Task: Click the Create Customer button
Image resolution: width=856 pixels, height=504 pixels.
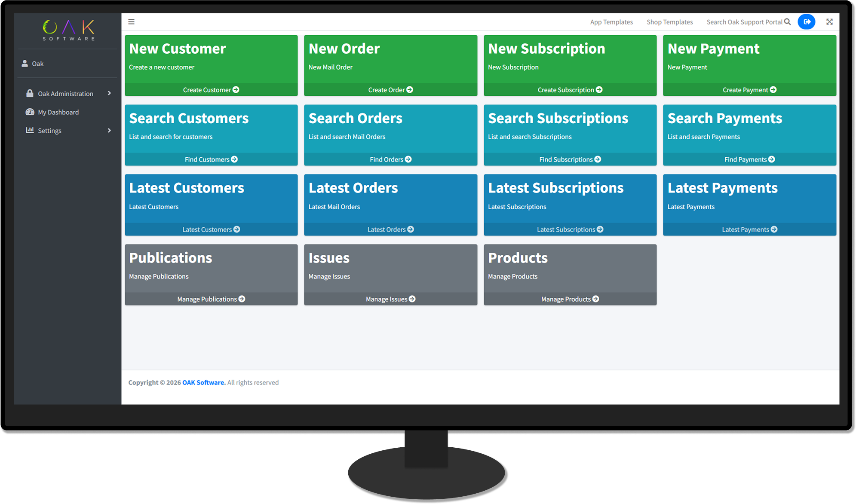Action: [x=211, y=90]
